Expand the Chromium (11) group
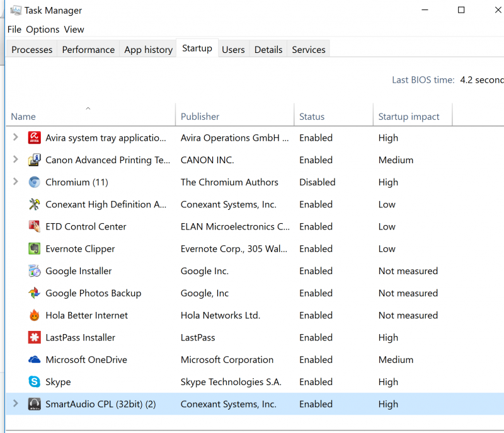504x433 pixels. [x=15, y=182]
